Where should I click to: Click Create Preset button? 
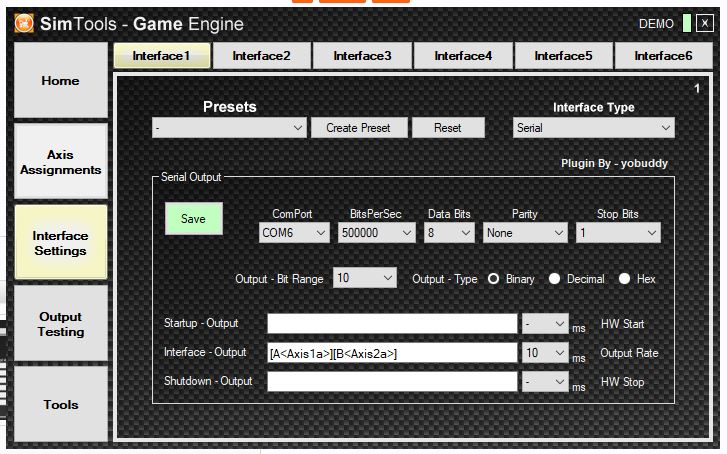[359, 128]
